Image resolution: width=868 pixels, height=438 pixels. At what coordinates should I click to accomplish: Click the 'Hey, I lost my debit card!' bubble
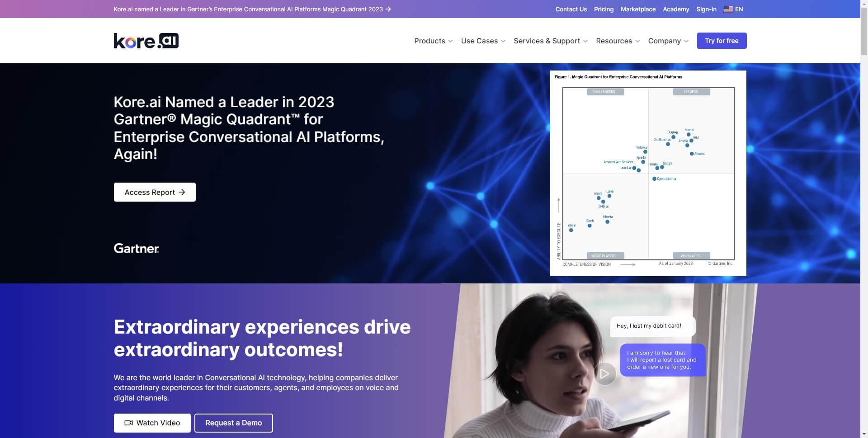[x=653, y=326]
